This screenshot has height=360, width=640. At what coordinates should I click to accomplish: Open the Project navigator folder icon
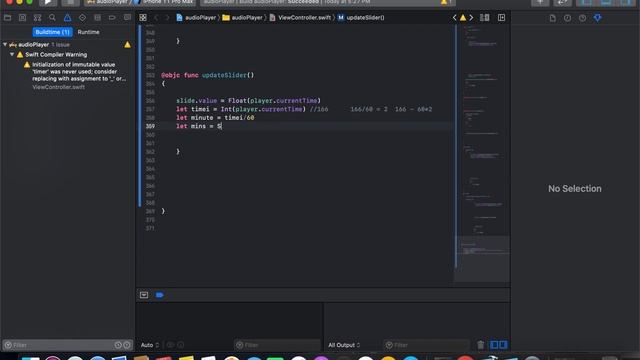point(7,18)
